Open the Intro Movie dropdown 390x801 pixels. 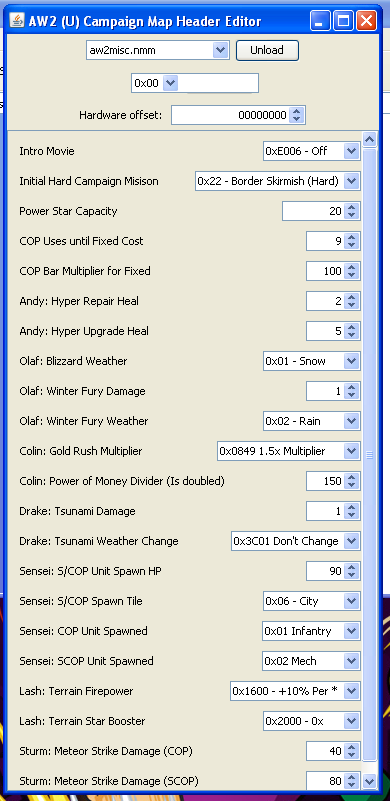click(351, 151)
